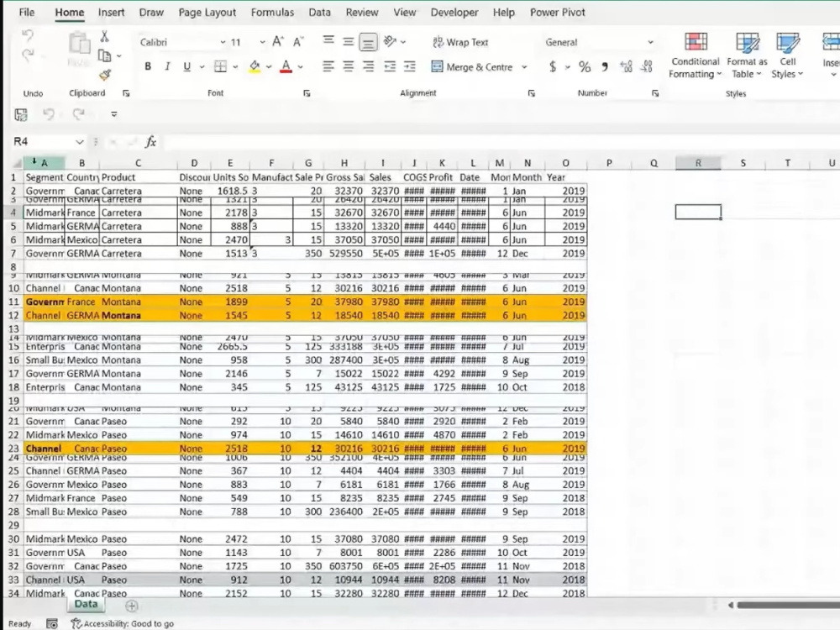840x630 pixels.
Task: Switch to the Data ribbon tab
Action: coord(320,13)
